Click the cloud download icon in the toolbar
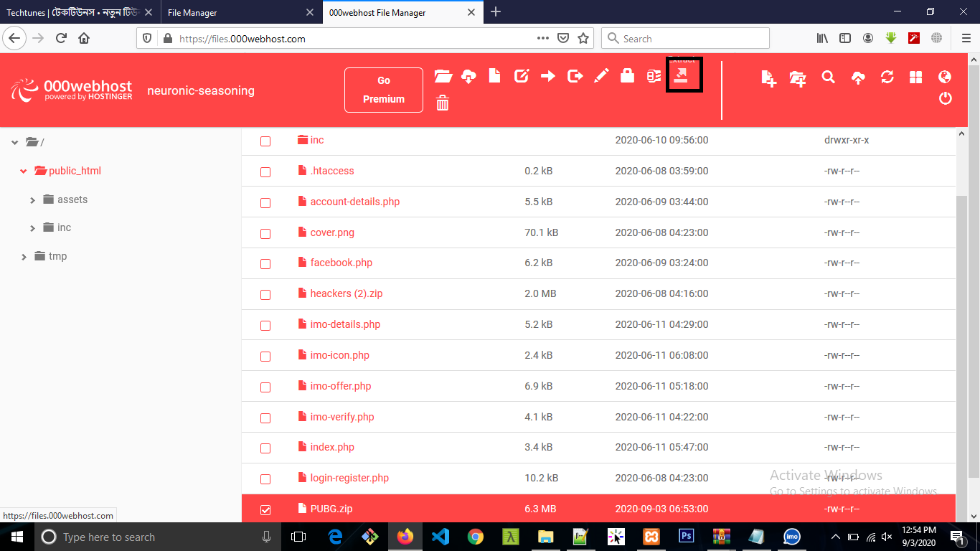Image resolution: width=980 pixels, height=551 pixels. tap(468, 76)
